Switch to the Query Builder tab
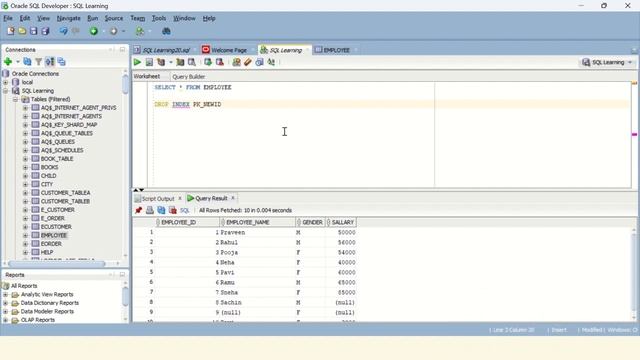640x360 pixels. click(x=189, y=76)
